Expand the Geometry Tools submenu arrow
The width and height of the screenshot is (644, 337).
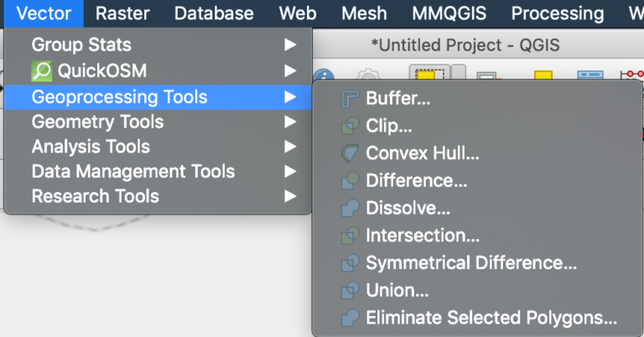[x=290, y=122]
